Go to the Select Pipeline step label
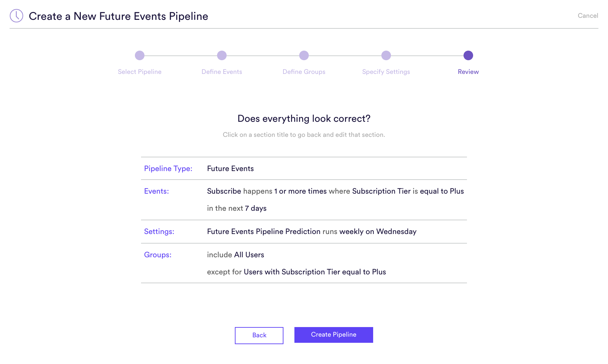The image size is (608, 364). pyautogui.click(x=140, y=72)
